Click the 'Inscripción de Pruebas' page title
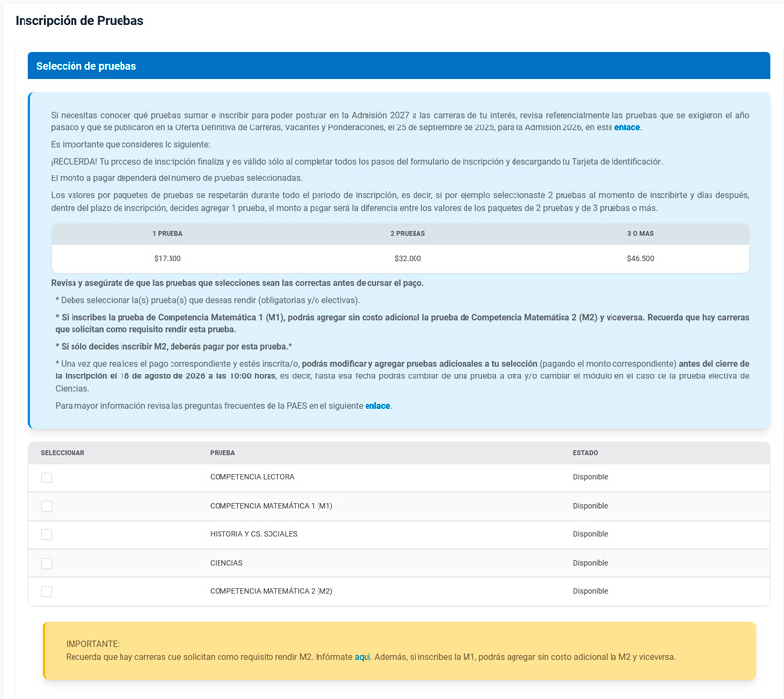 tap(79, 21)
